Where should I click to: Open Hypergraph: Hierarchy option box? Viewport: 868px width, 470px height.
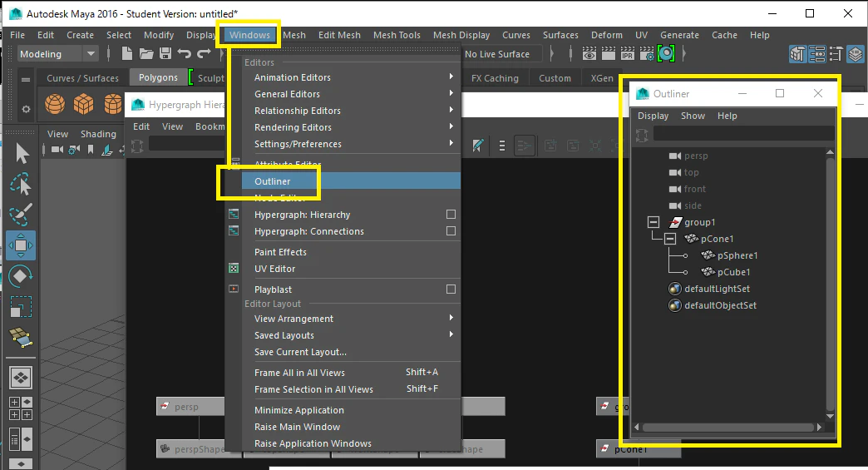pos(451,215)
